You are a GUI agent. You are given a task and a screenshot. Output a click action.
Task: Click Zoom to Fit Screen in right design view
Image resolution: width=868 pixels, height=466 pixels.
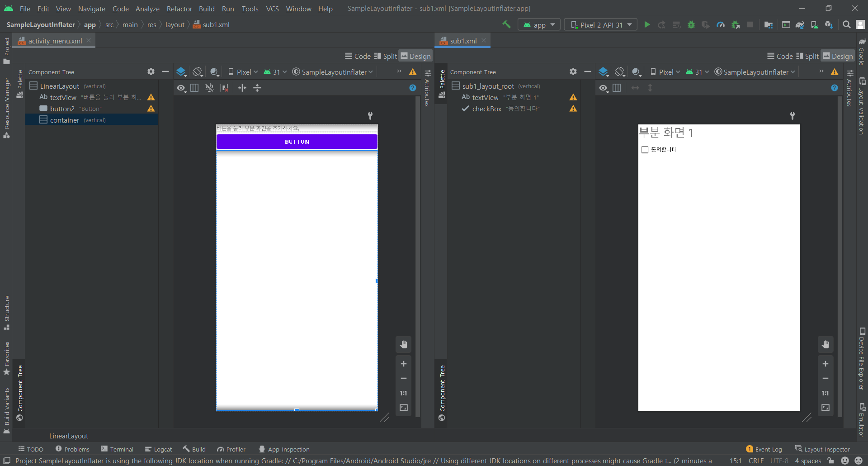pos(826,408)
